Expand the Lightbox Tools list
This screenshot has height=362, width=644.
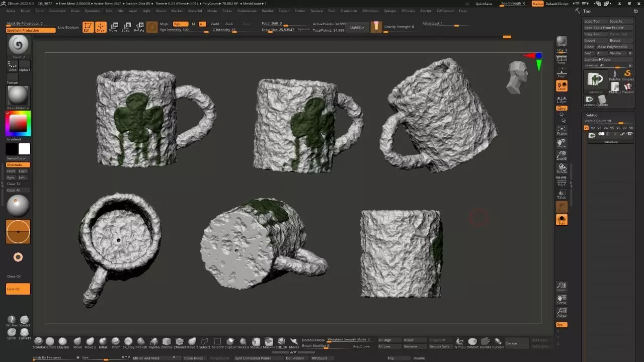tap(608, 59)
